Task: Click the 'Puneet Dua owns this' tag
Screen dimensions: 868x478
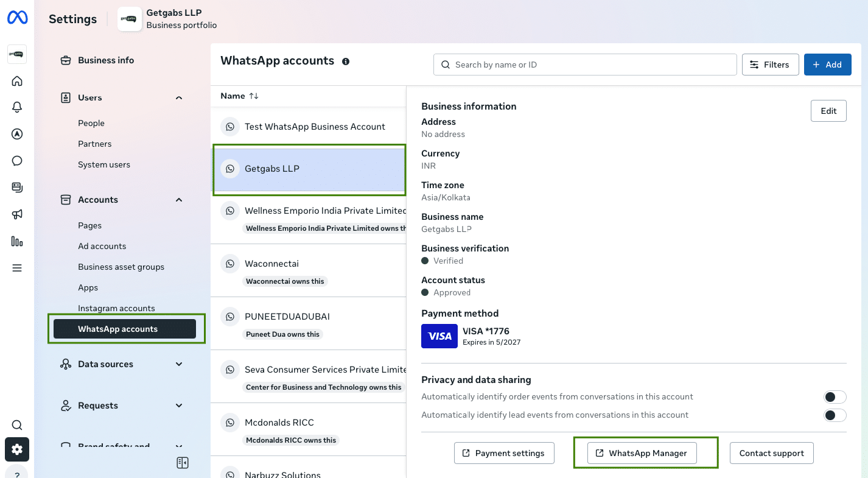Action: 282,334
